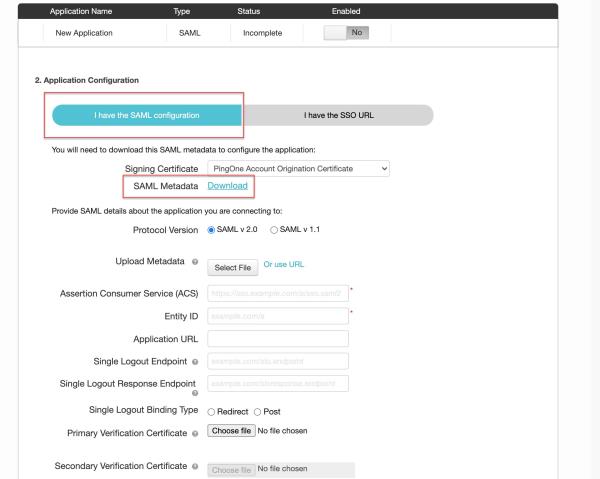600x479 pixels.
Task: Click the 'Enabled' column header
Action: pos(346,11)
